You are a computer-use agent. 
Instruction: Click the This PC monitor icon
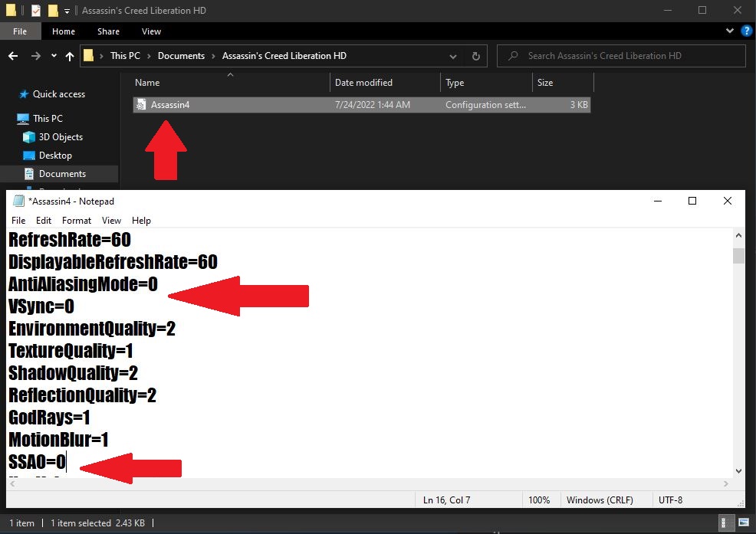tap(23, 119)
